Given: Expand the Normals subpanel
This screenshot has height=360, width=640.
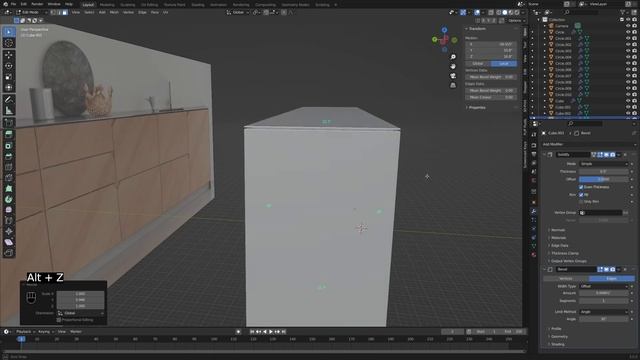Looking at the screenshot, I should point(558,230).
